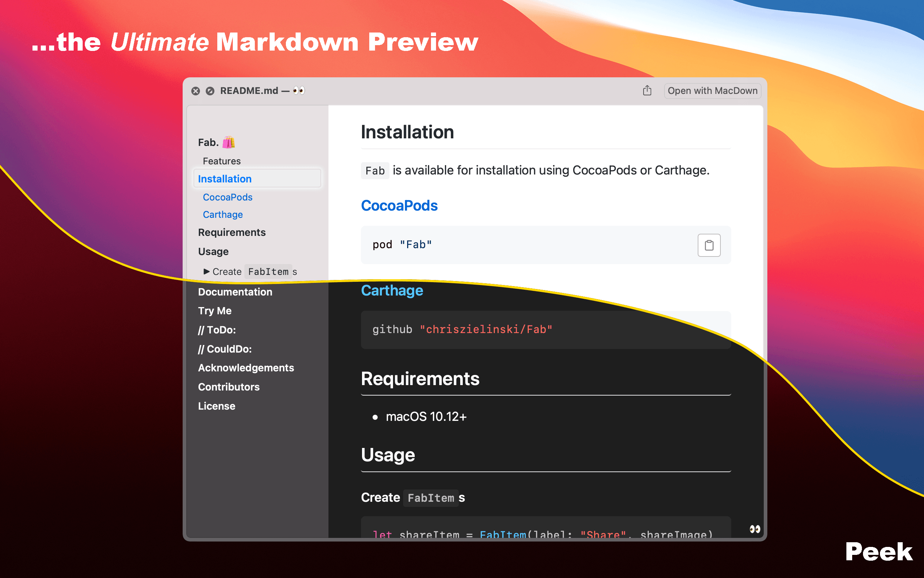Open License from sidebar
924x578 pixels.
point(217,406)
